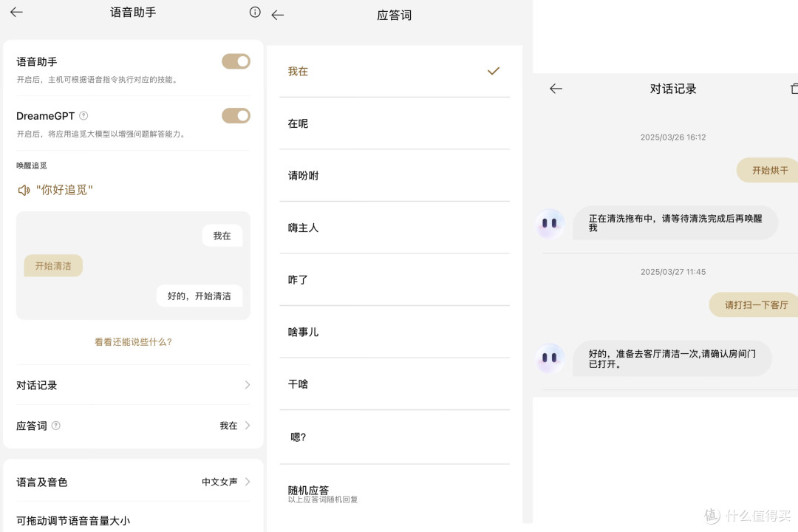Tap the help icon next to DreameGPT
The image size is (798, 532).
coord(84,116)
